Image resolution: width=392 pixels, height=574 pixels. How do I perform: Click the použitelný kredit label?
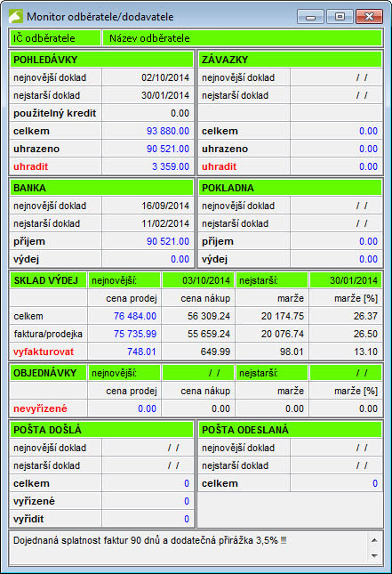click(x=55, y=114)
